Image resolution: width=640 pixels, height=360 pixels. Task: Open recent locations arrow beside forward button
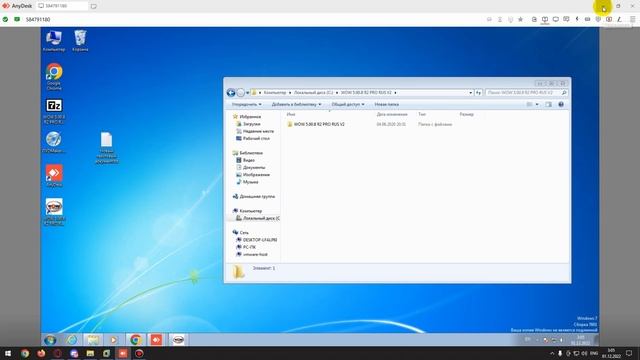(247, 93)
